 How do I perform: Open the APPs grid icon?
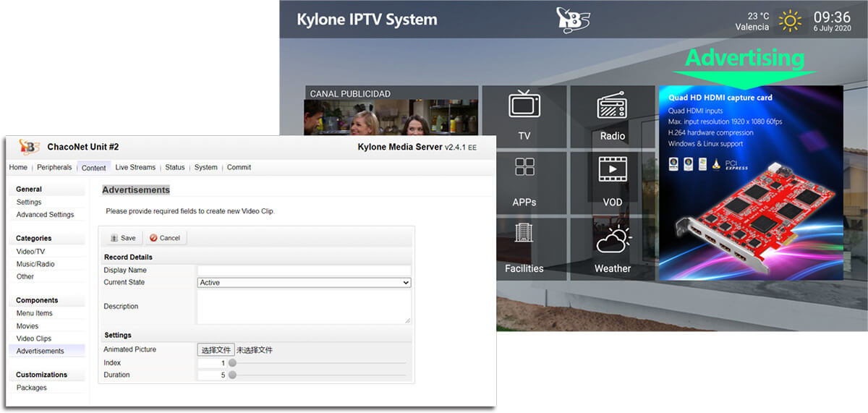(524, 168)
